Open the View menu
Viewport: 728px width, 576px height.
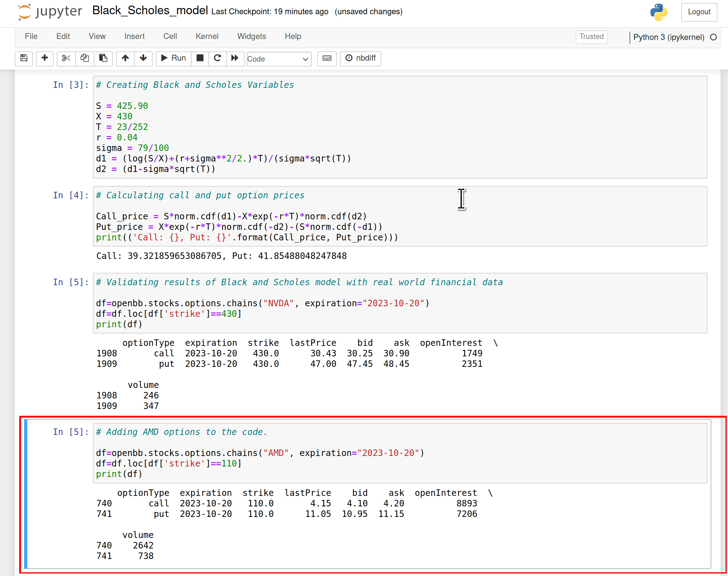[97, 37]
